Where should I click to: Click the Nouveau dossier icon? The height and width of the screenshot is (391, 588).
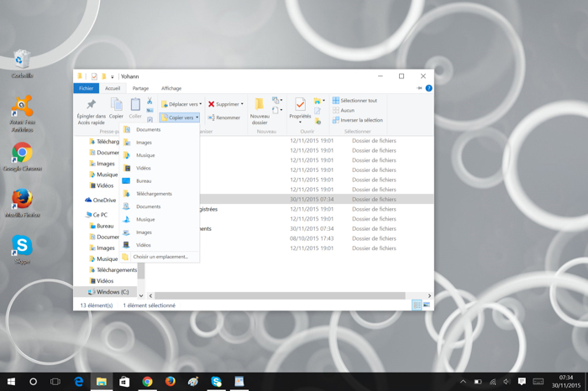[260, 105]
